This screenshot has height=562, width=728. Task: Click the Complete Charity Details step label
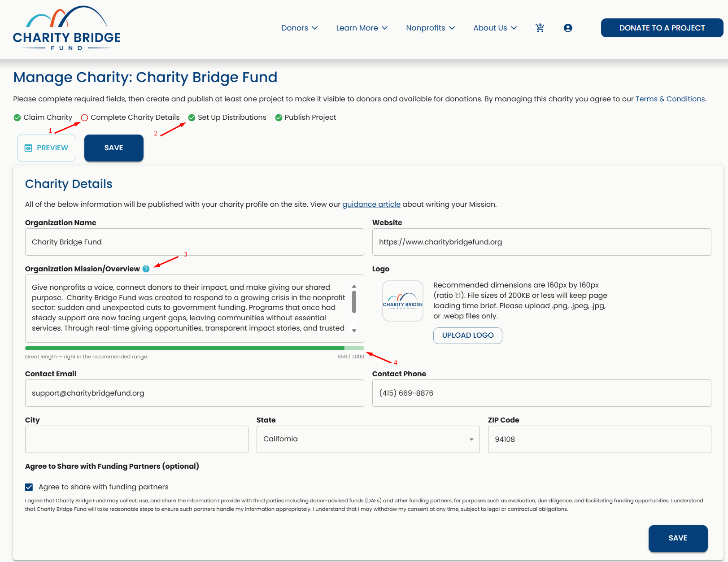coord(135,118)
